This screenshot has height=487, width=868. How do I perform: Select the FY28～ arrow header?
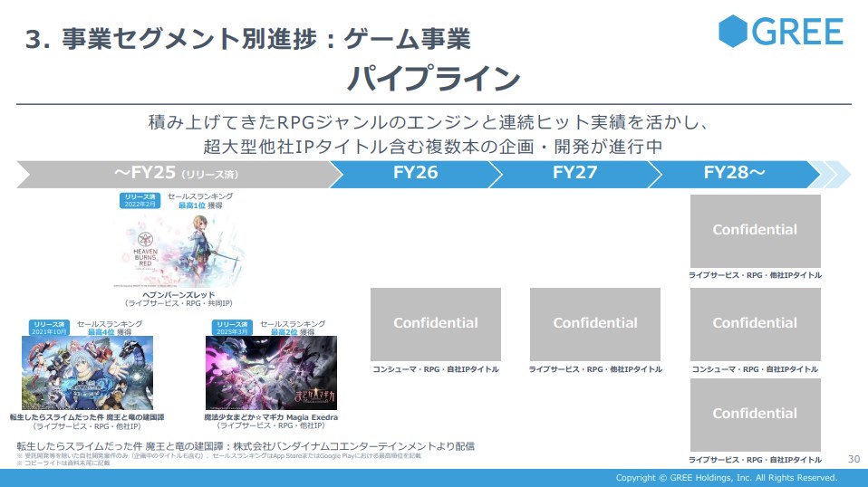coord(734,174)
